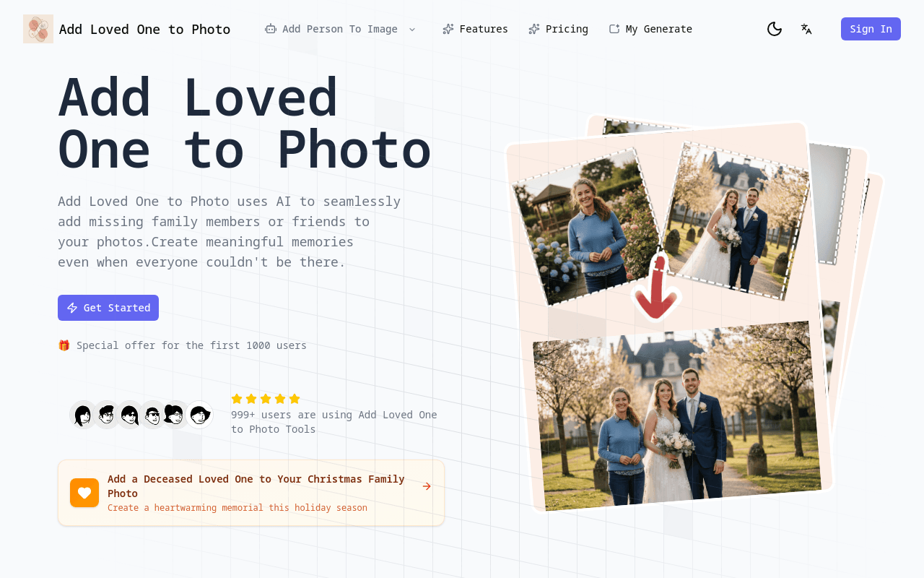Click the orange heart icon in the Christmas banner
The height and width of the screenshot is (578, 924).
click(84, 493)
